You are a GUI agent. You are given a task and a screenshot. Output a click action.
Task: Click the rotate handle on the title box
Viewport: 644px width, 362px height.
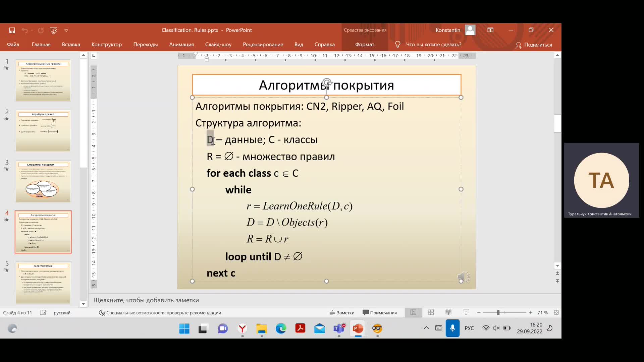pyautogui.click(x=327, y=82)
